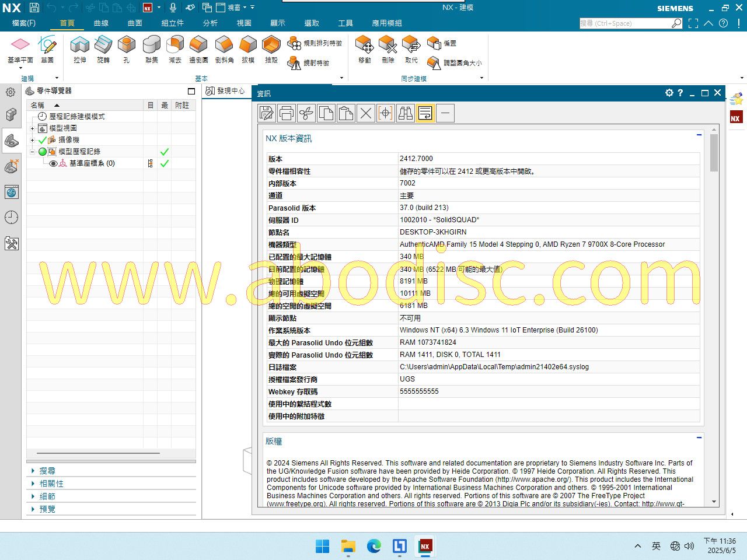Select 調整圓角大小 (Resize Blend) tool
This screenshot has width=747, height=560.
[x=455, y=62]
